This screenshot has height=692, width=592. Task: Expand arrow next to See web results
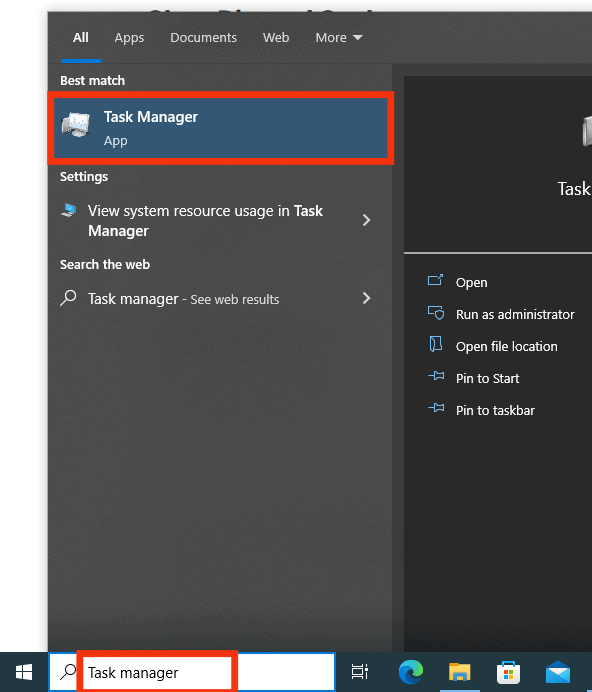366,298
